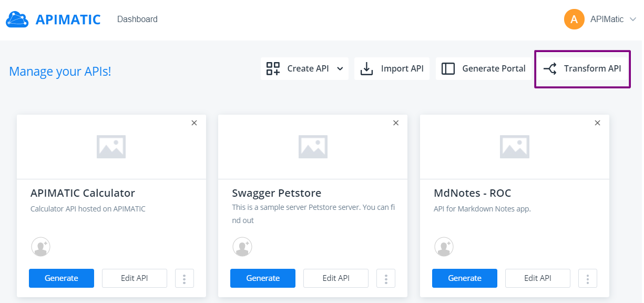Click Edit API for Swagger Petstore
This screenshot has width=644, height=303.
(x=336, y=278)
